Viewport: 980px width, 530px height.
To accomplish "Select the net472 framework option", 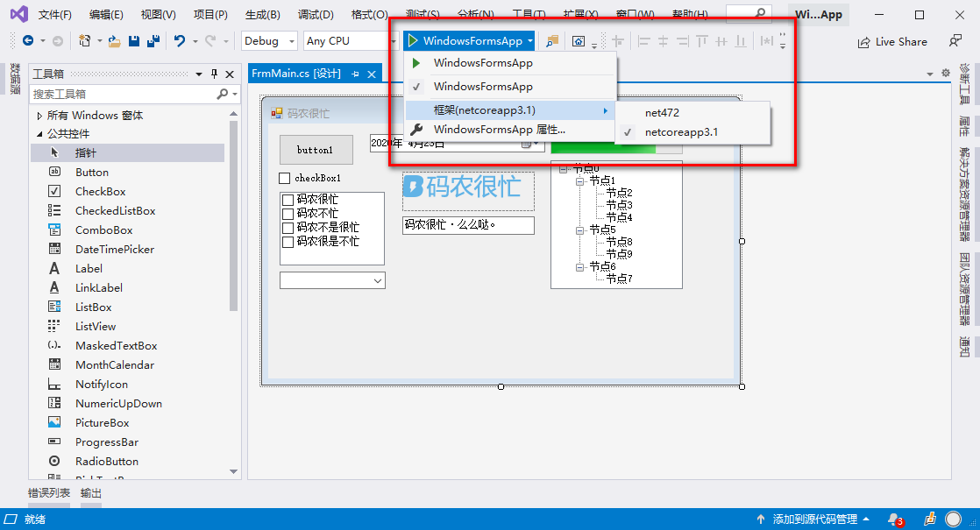I will pyautogui.click(x=692, y=113).
